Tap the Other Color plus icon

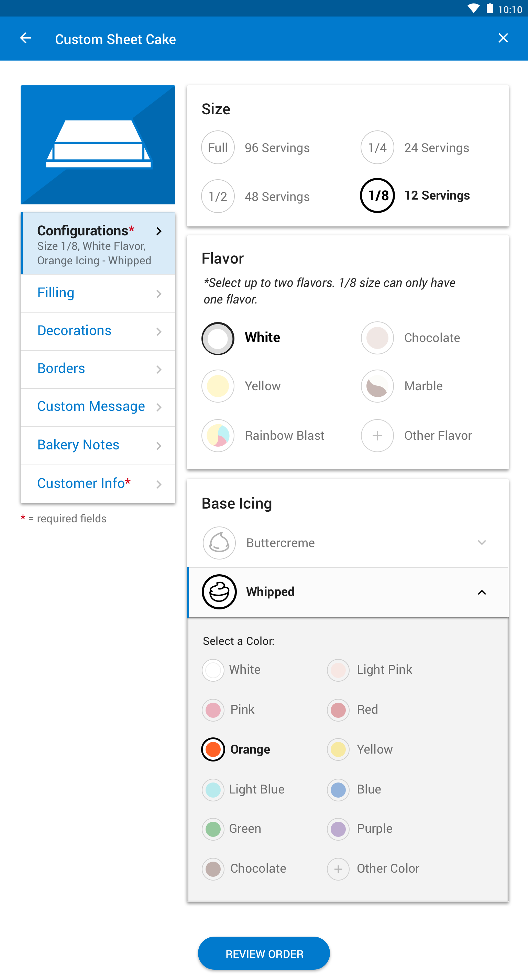coord(338,869)
